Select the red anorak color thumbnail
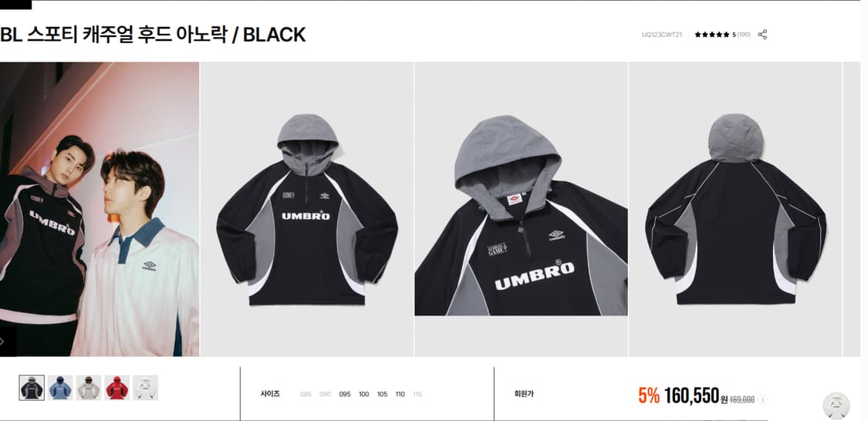 [x=117, y=387]
